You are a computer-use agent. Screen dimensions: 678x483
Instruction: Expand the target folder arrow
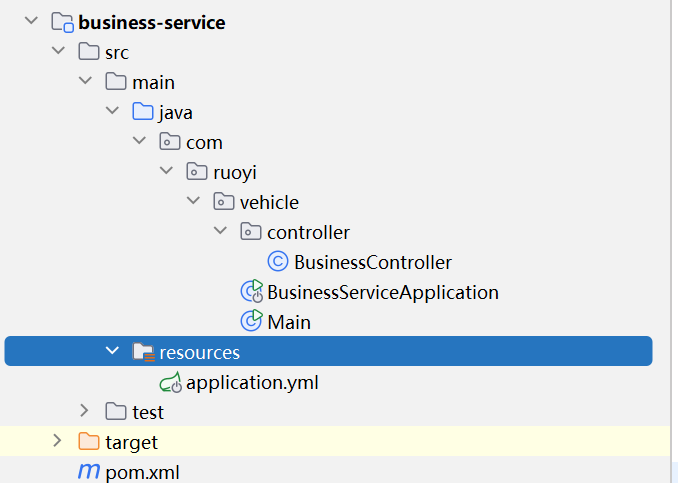coord(57,442)
